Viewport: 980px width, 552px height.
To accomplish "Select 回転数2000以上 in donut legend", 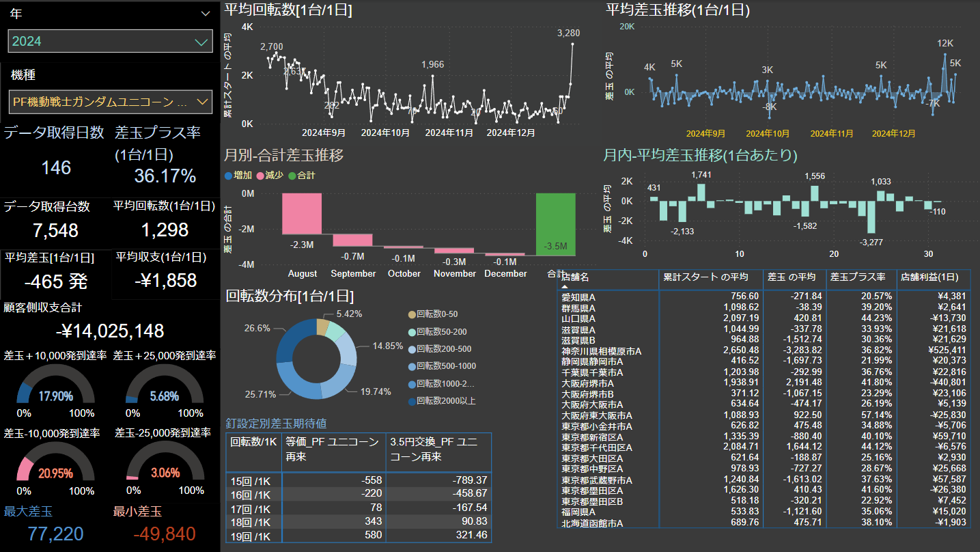I will pos(412,401).
